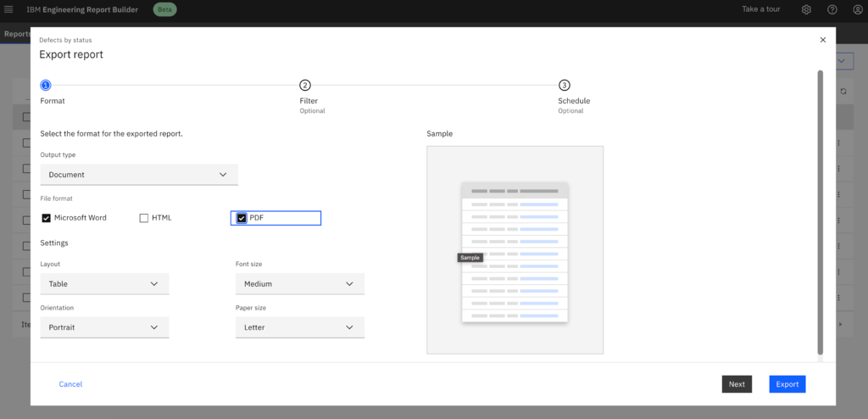Screen dimensions: 868x419
Task: Click the Sample preview thumbnail
Action: pos(515,251)
